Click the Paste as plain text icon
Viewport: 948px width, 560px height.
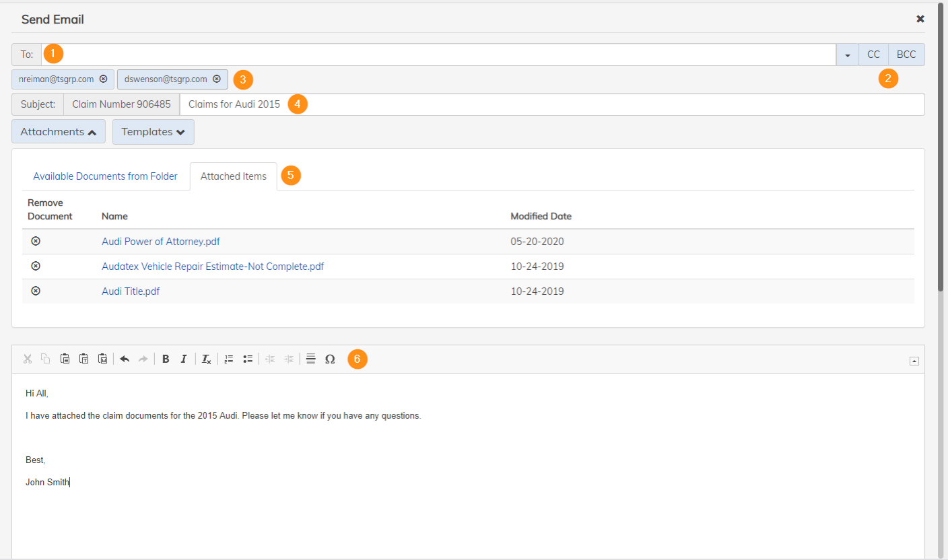[83, 359]
